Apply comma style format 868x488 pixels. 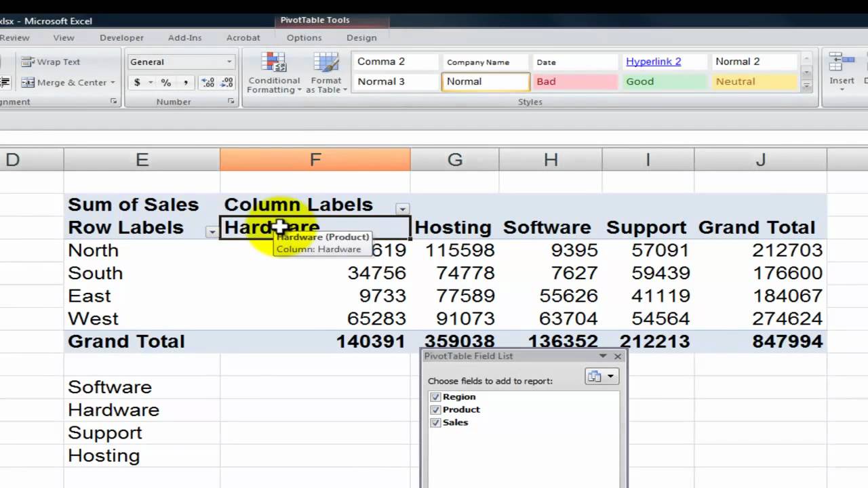[185, 83]
